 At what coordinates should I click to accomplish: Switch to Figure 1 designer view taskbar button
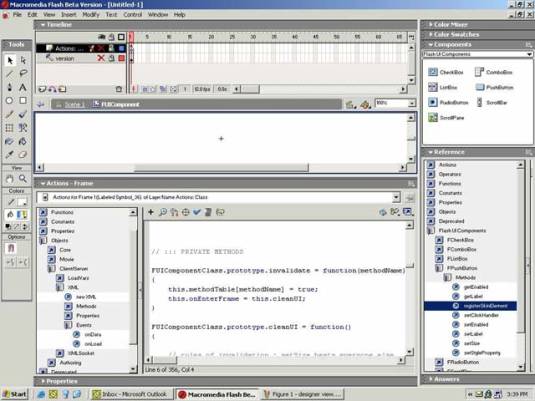303,394
